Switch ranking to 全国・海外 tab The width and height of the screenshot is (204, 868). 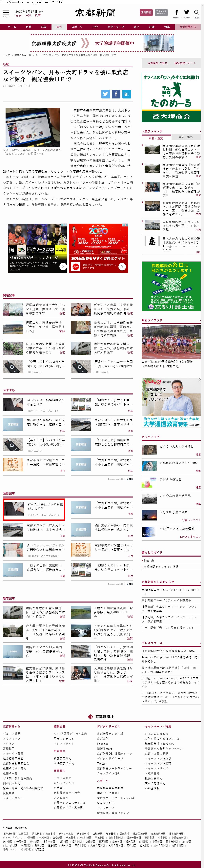tap(186, 137)
